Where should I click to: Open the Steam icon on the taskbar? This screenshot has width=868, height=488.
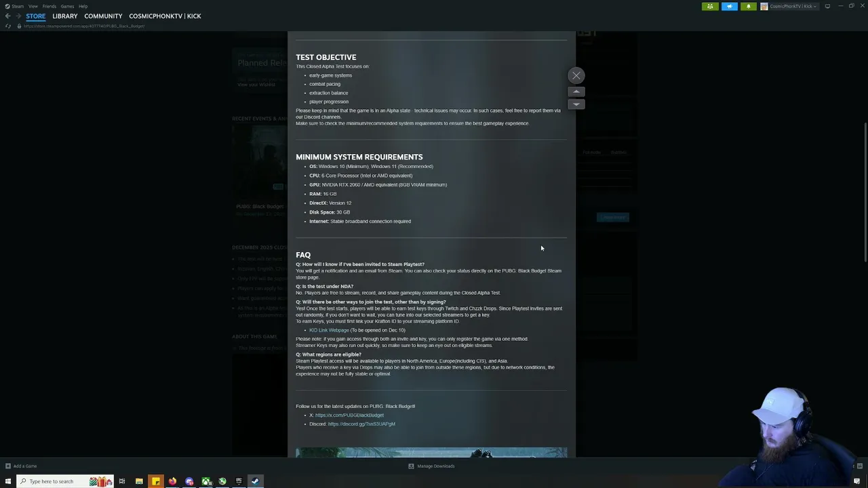255,481
